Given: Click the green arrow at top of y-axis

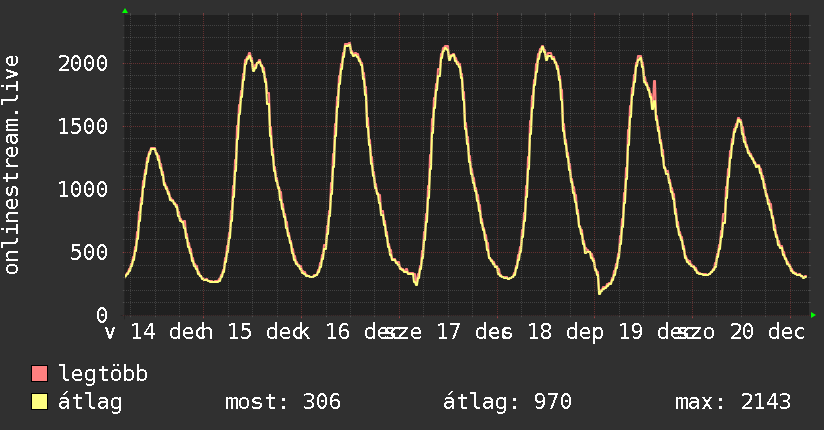Looking at the screenshot, I should (x=125, y=11).
